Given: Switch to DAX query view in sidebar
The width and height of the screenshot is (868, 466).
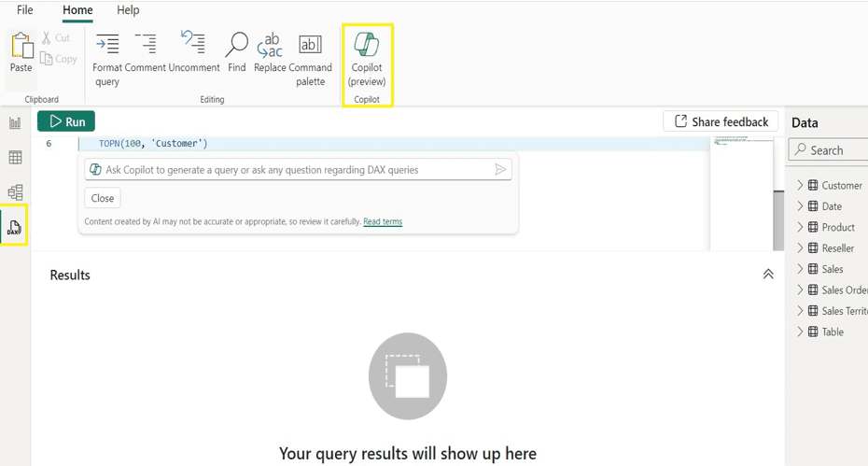Looking at the screenshot, I should click(x=14, y=227).
